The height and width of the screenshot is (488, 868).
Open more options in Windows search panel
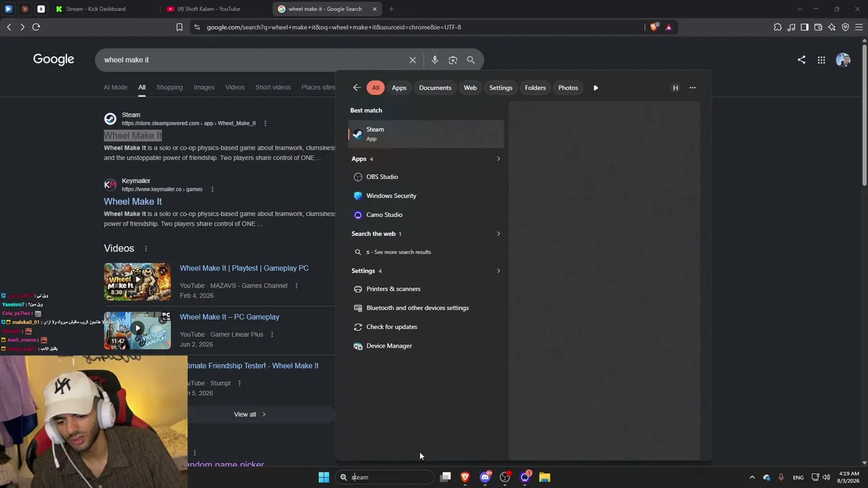[692, 87]
